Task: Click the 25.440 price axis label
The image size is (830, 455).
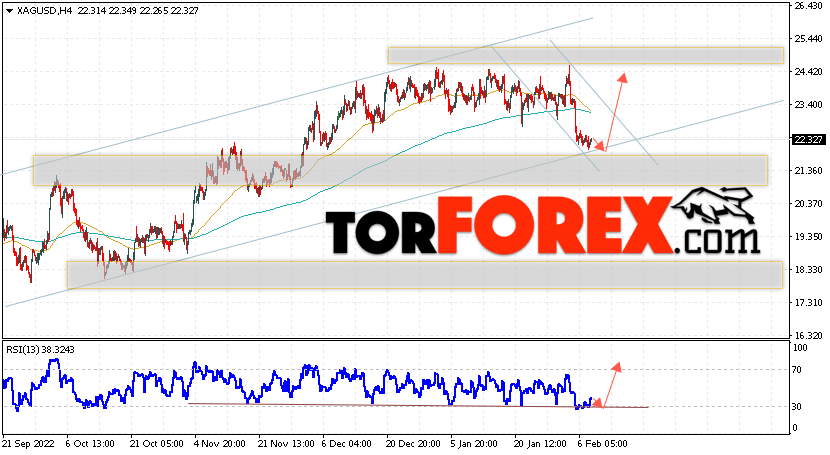Action: (808, 39)
